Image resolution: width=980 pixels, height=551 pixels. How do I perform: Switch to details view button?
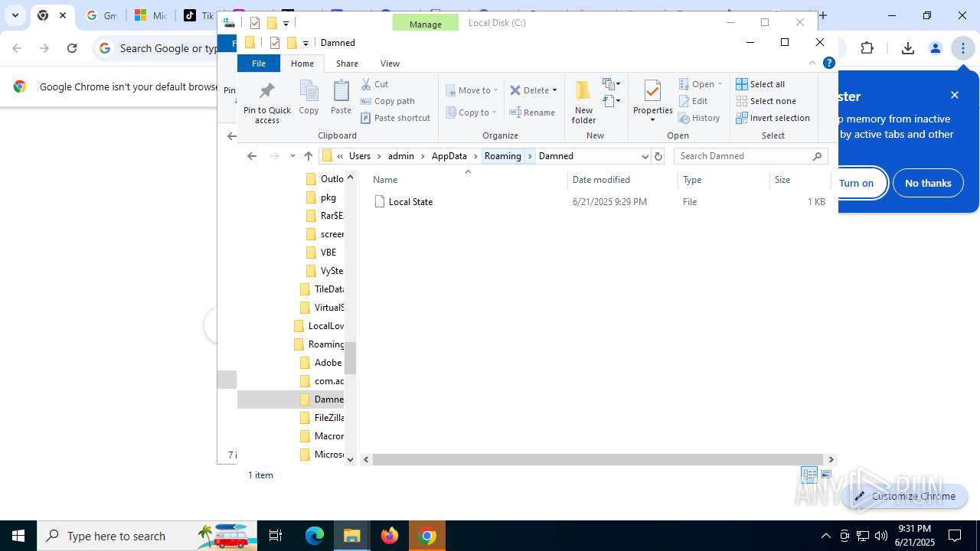[809, 475]
